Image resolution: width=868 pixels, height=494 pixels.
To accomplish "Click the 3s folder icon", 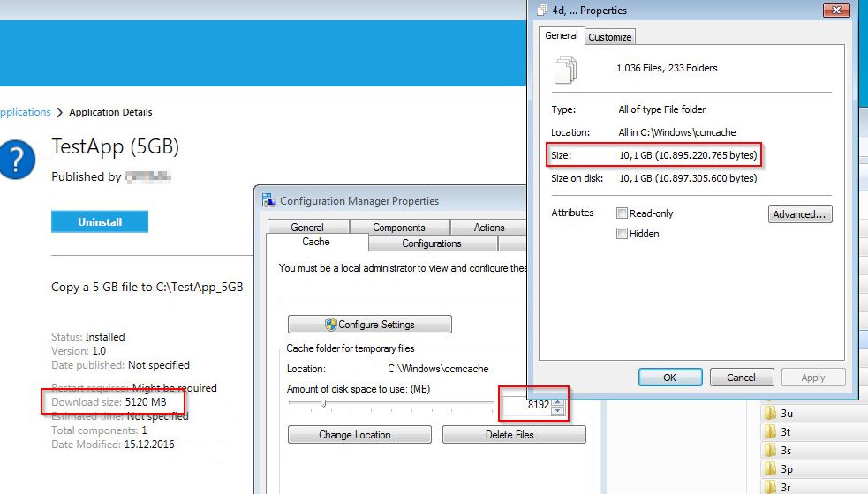I will [x=770, y=450].
